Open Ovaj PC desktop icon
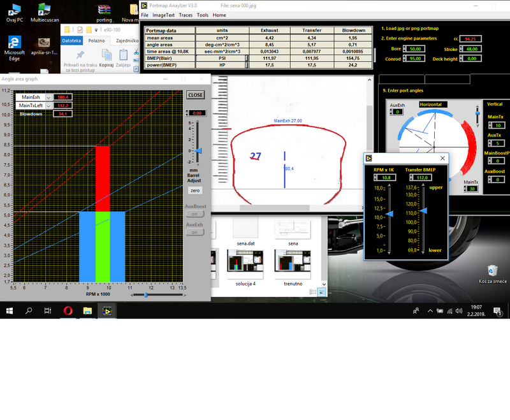 (x=14, y=12)
